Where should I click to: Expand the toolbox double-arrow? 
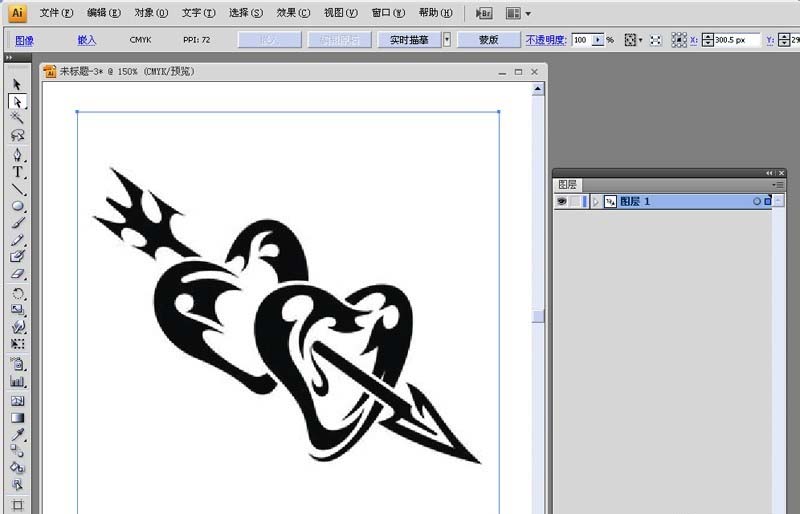9,58
